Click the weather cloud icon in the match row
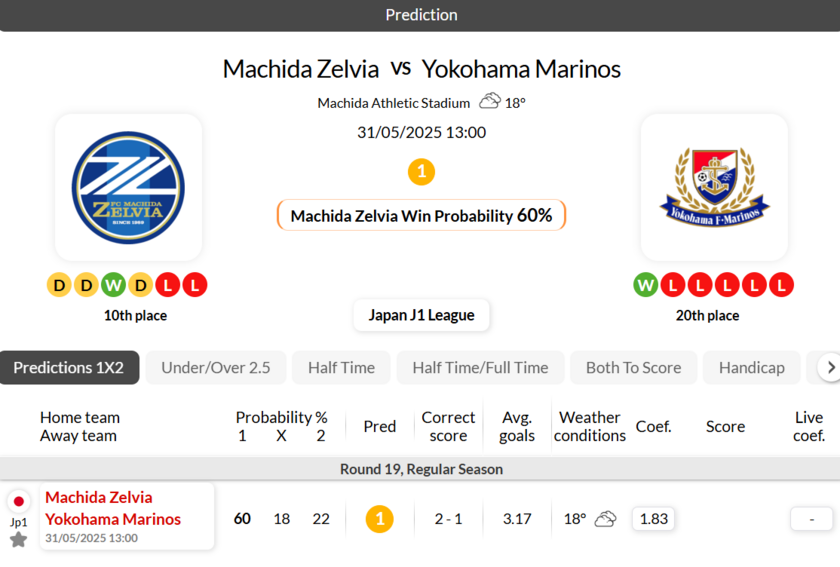 point(605,519)
